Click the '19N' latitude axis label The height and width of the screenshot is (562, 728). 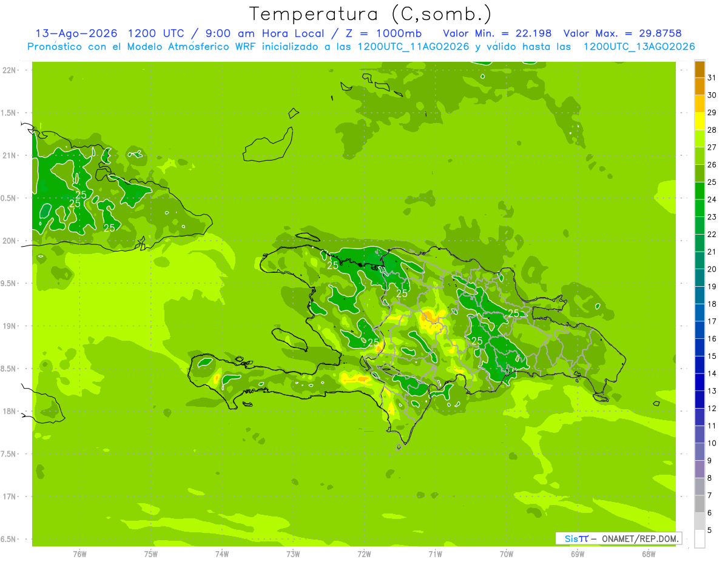click(9, 326)
